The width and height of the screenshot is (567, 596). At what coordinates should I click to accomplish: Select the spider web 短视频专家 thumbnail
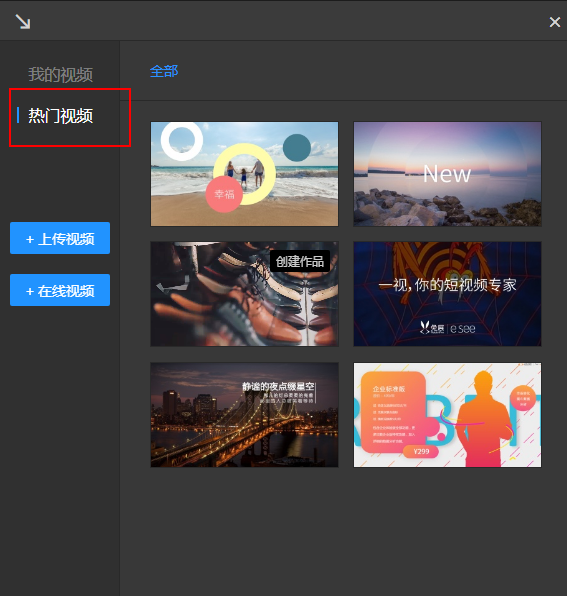447,294
